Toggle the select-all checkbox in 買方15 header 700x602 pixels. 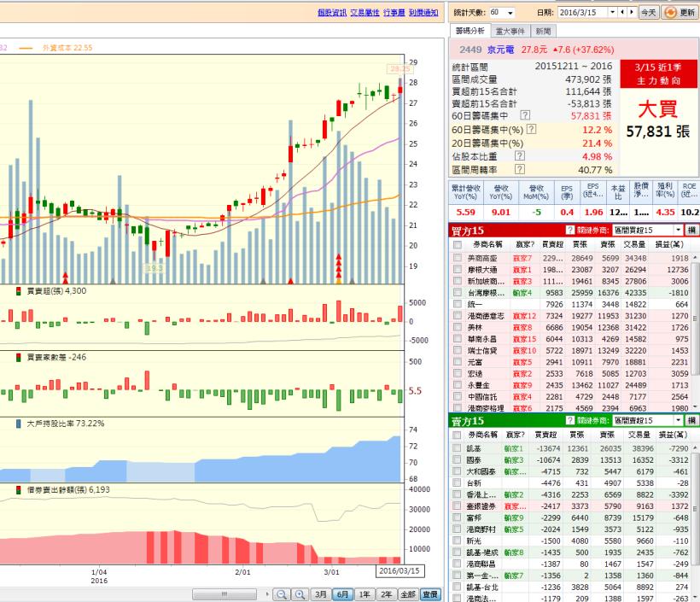click(458, 244)
